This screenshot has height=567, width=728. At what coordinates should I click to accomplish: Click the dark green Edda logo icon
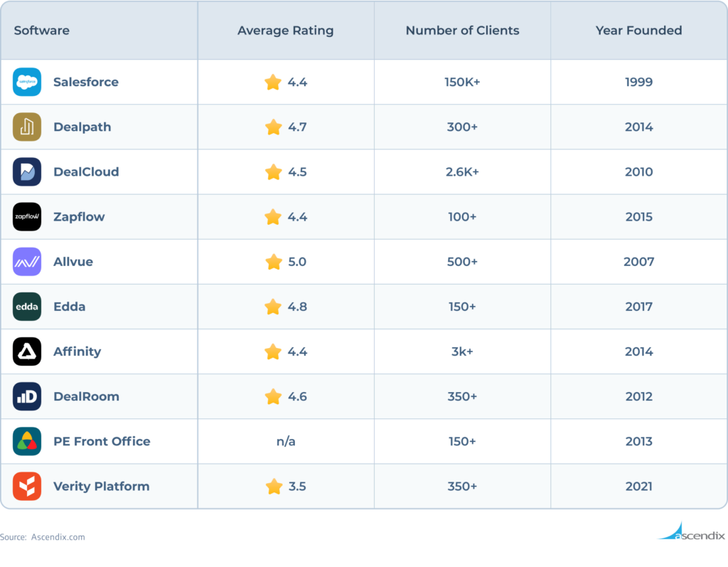(x=27, y=307)
